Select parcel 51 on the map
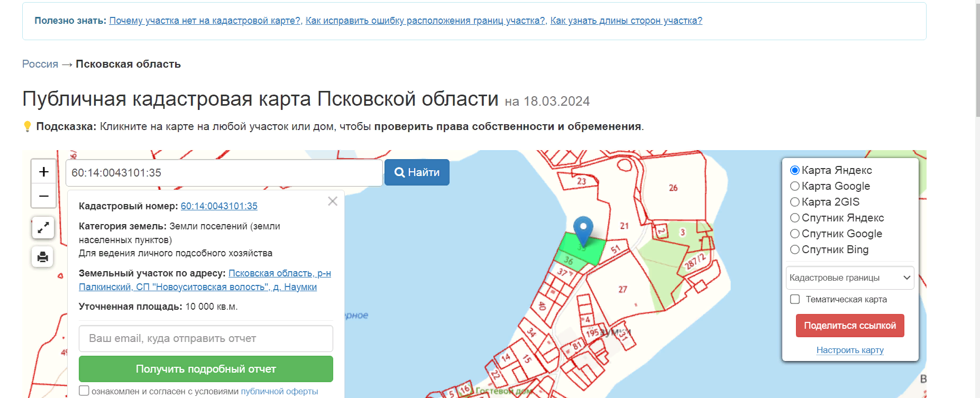Image resolution: width=980 pixels, height=398 pixels. 615,249
